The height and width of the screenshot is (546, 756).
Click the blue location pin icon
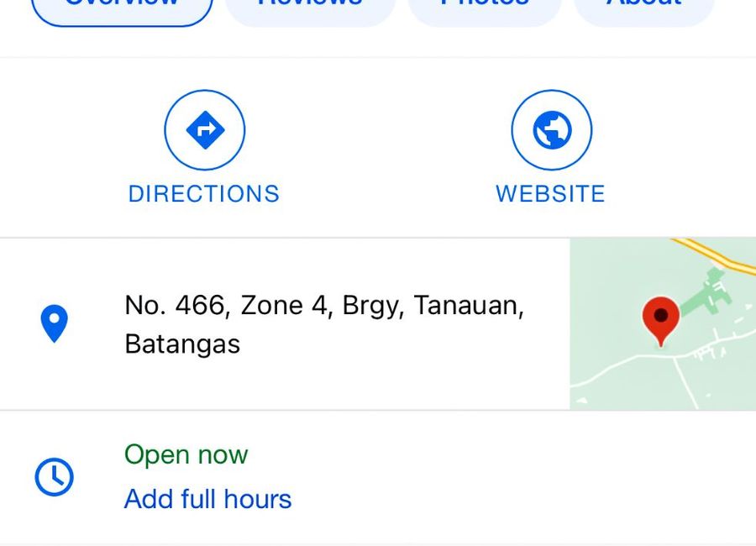pos(54,323)
